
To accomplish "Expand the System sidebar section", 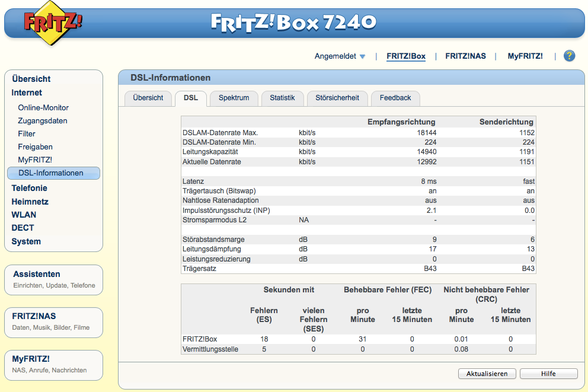I will pyautogui.click(x=26, y=241).
